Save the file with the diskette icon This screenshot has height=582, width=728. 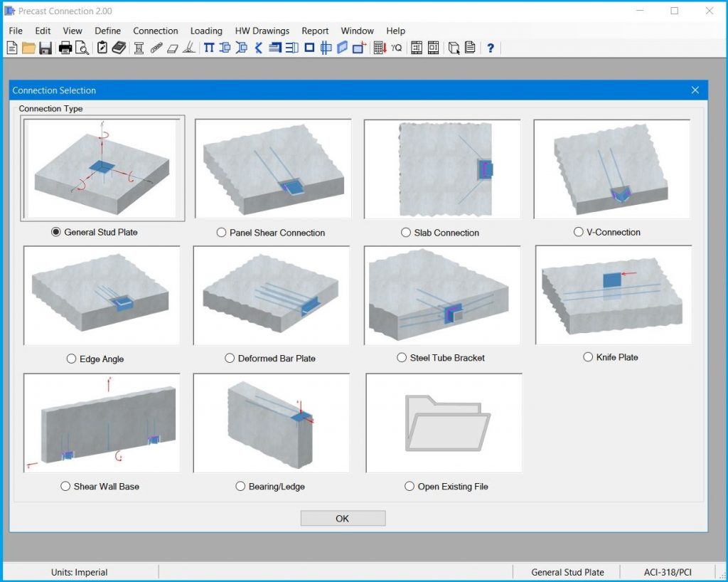[x=45, y=48]
